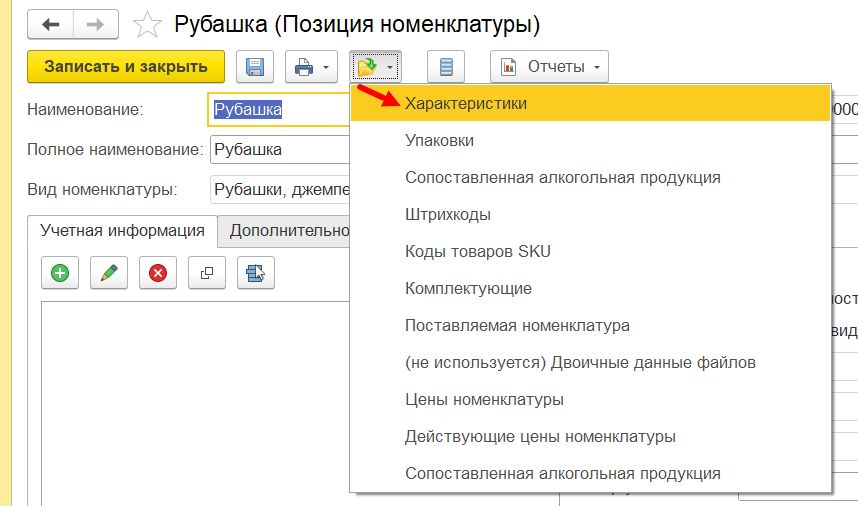Open Штрихкоды from the menu
This screenshot has height=506, width=858.
click(591, 214)
